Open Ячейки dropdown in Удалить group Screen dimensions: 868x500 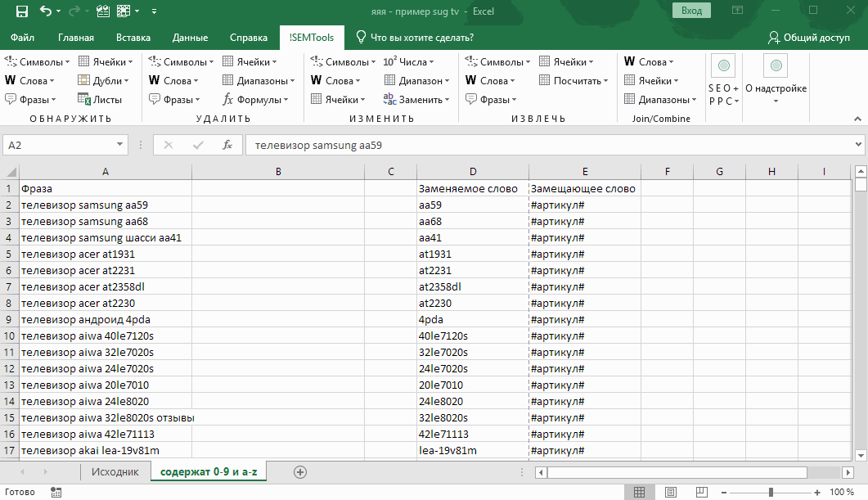pyautogui.click(x=250, y=62)
